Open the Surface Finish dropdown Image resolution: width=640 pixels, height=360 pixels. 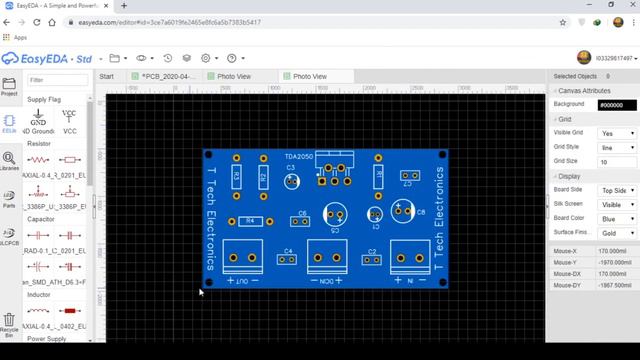616,233
